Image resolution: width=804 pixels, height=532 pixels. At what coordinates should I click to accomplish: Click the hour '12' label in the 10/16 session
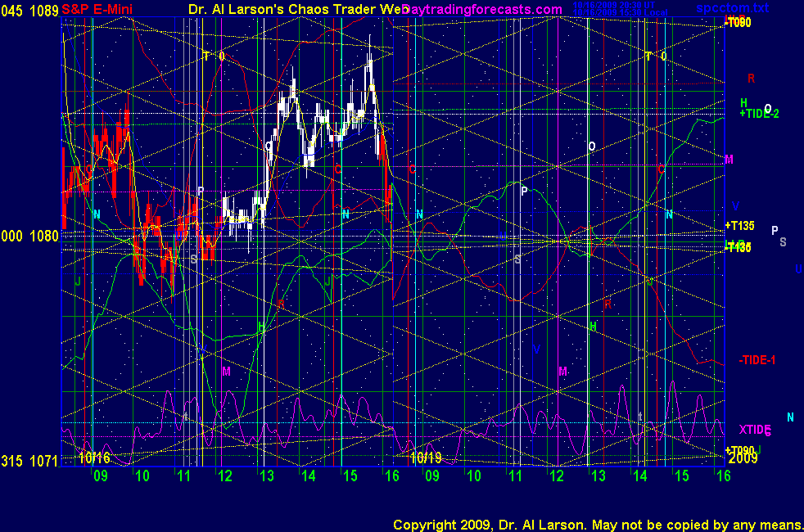tap(225, 476)
